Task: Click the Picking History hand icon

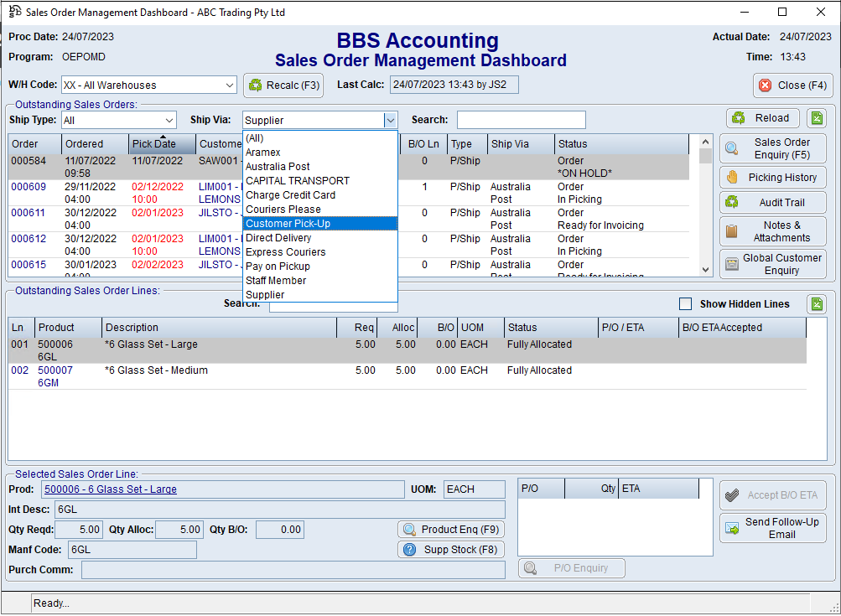Action: click(732, 178)
